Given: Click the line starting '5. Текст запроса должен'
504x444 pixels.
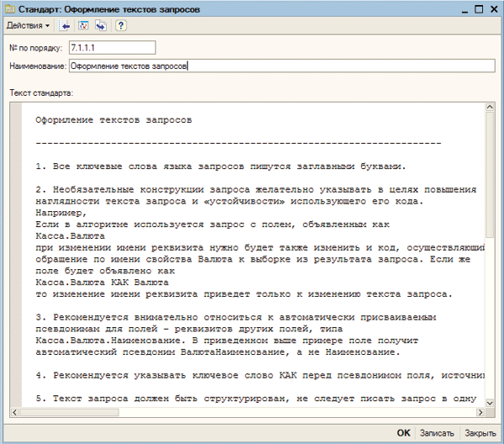Looking at the screenshot, I should (x=256, y=398).
